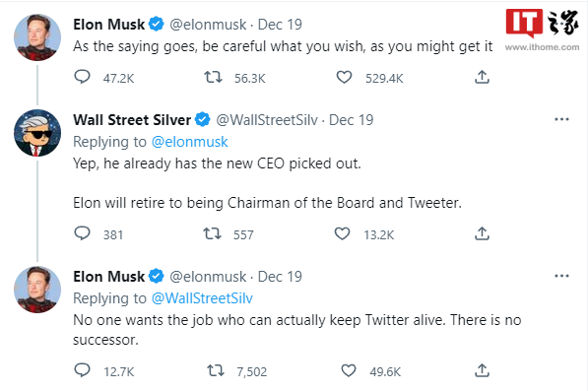Image resolution: width=588 pixels, height=391 pixels.
Task: Open the Dec 19 timestamp of last tweet
Action: (x=280, y=277)
